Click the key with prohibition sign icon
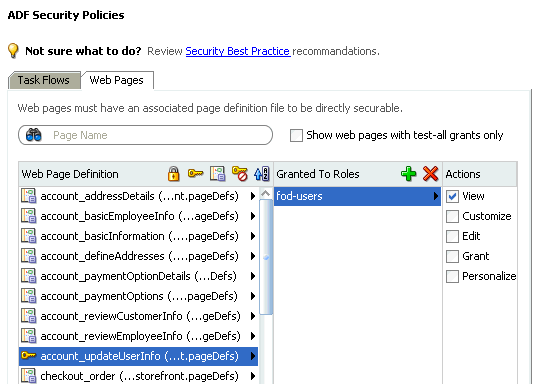This screenshot has width=536, height=384. [x=239, y=174]
